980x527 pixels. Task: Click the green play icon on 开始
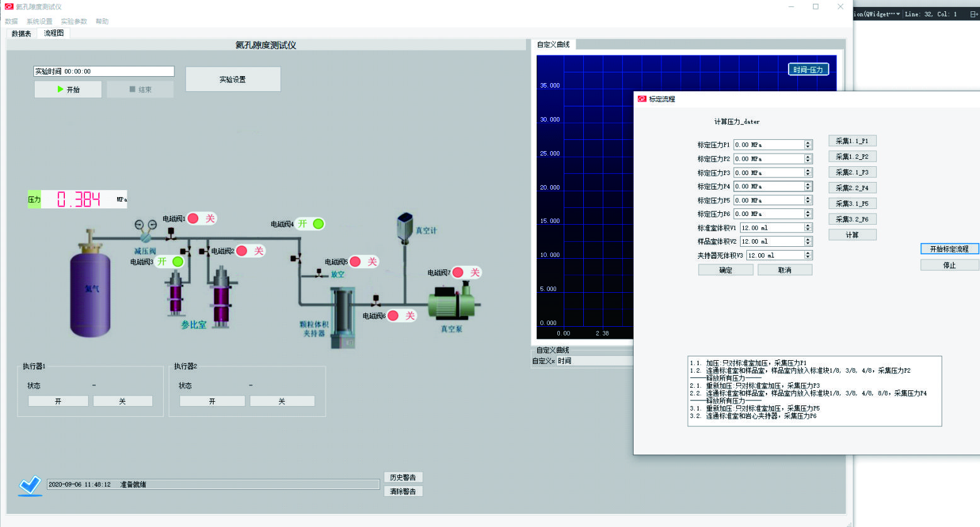[60, 89]
